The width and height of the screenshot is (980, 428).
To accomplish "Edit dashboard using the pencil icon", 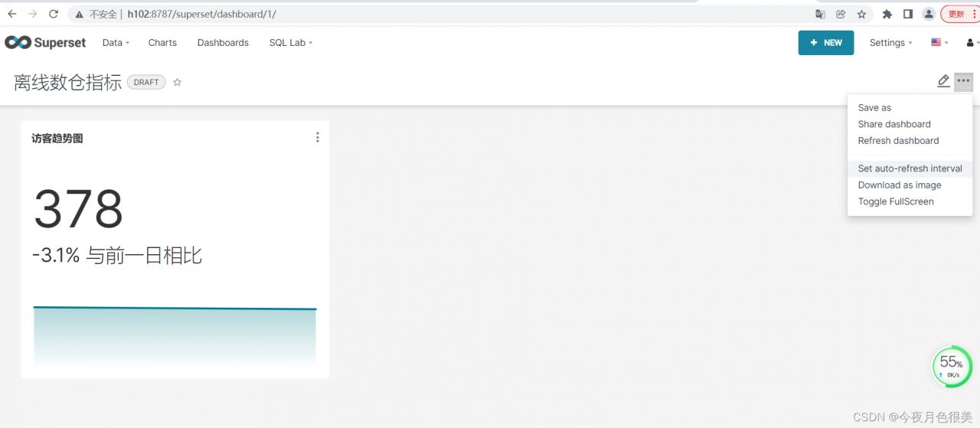I will pos(943,81).
